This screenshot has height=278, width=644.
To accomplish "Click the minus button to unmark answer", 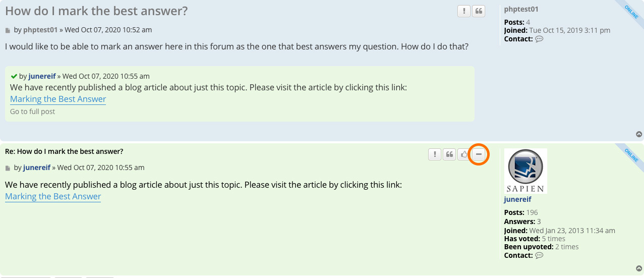I will [x=479, y=154].
